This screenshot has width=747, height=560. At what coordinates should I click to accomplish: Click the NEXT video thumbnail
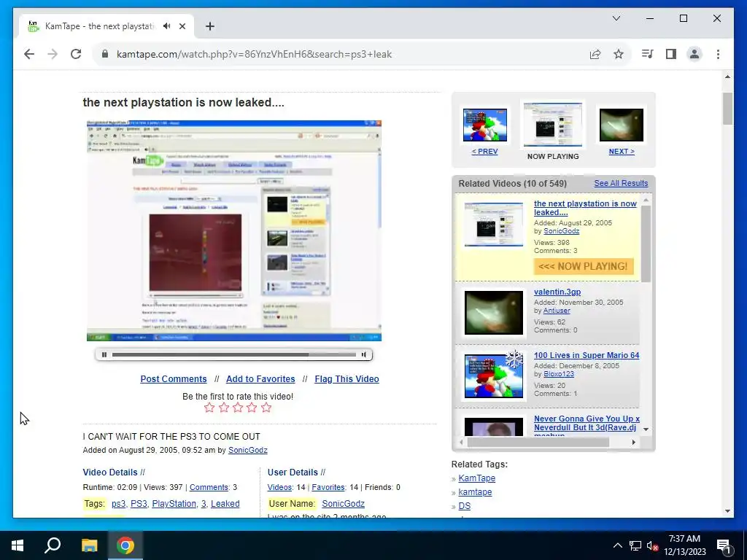pos(622,125)
